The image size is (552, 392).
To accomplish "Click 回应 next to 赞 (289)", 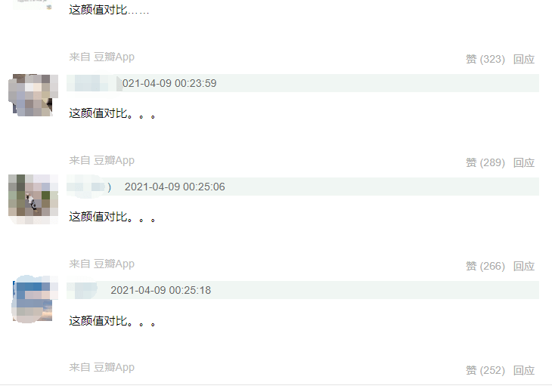I will pyautogui.click(x=524, y=162).
